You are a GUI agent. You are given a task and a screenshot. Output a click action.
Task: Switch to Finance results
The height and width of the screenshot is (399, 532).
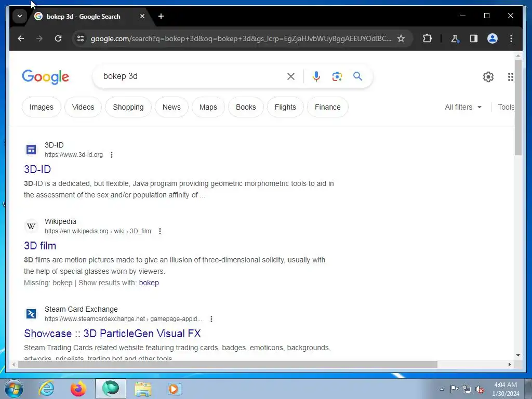[x=328, y=107]
